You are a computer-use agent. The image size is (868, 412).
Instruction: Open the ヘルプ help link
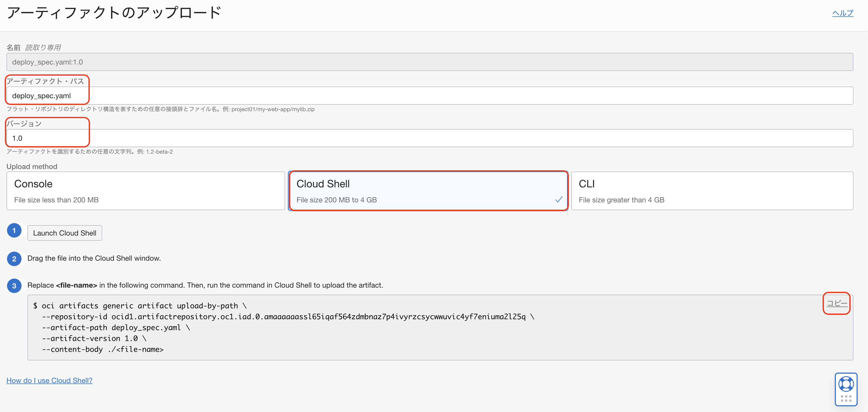[x=842, y=13]
